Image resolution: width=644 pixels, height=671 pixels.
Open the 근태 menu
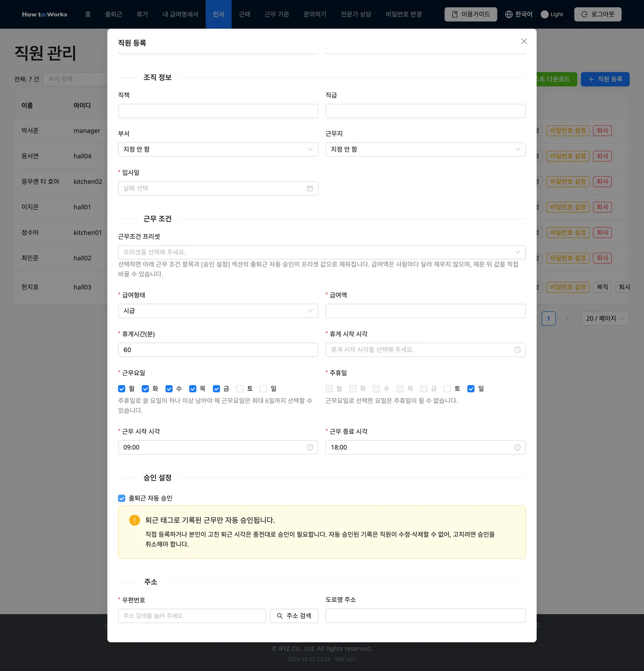tap(244, 14)
